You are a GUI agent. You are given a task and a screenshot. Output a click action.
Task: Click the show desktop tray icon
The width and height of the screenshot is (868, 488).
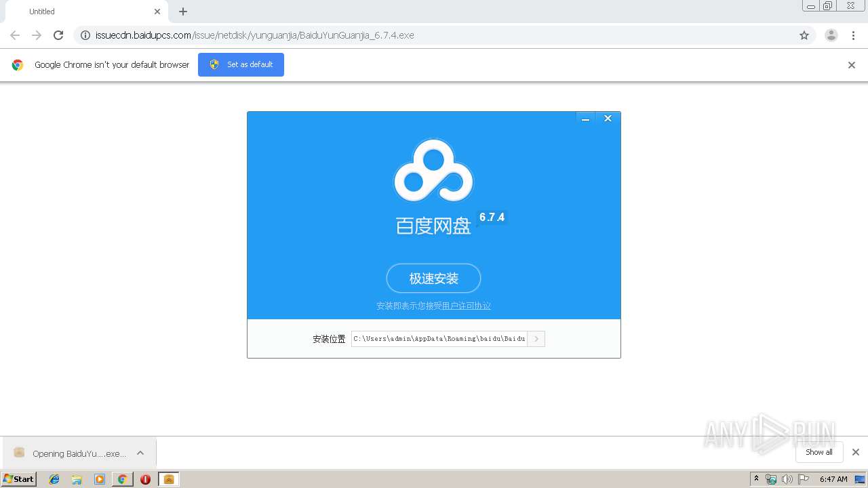861,479
